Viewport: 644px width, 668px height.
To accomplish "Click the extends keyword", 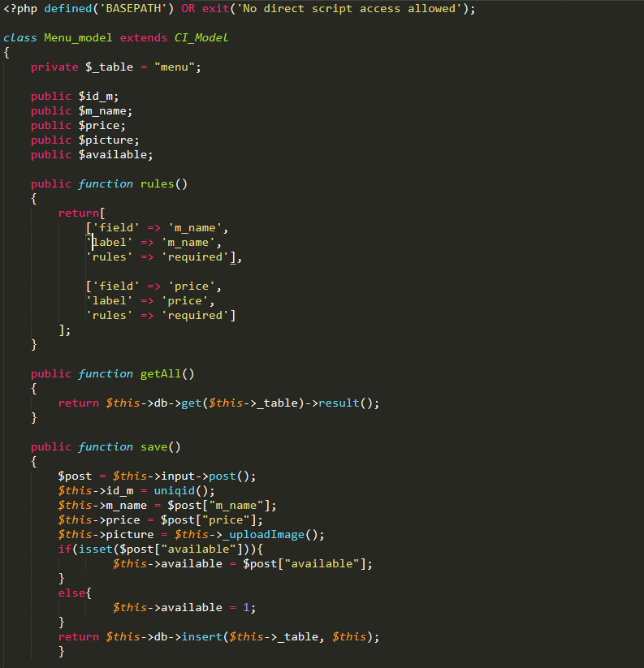I will coord(143,38).
